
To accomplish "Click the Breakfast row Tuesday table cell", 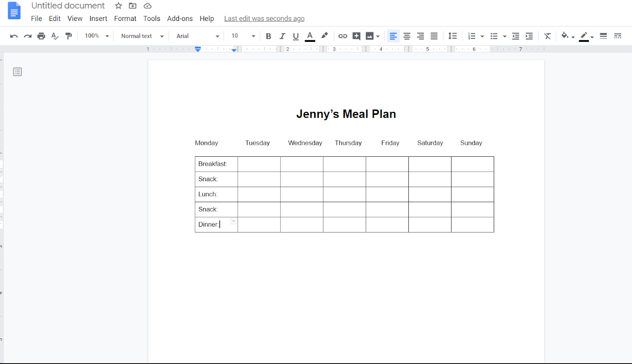I will [x=259, y=164].
